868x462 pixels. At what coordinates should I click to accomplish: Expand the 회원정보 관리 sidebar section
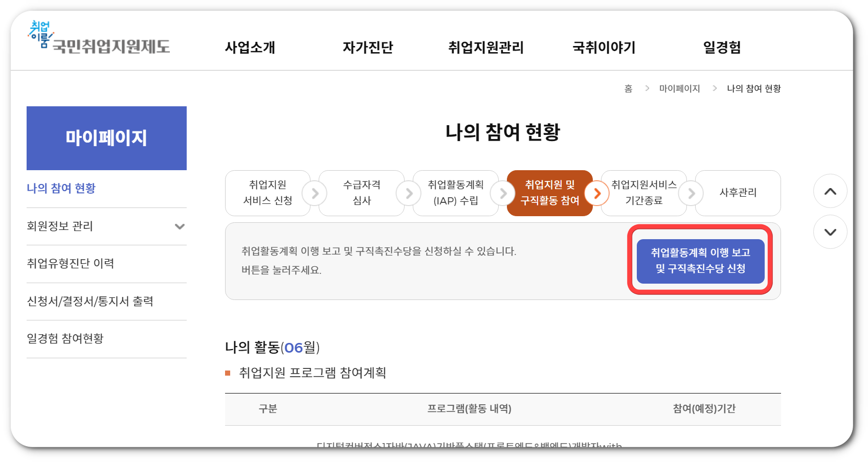[x=179, y=226]
